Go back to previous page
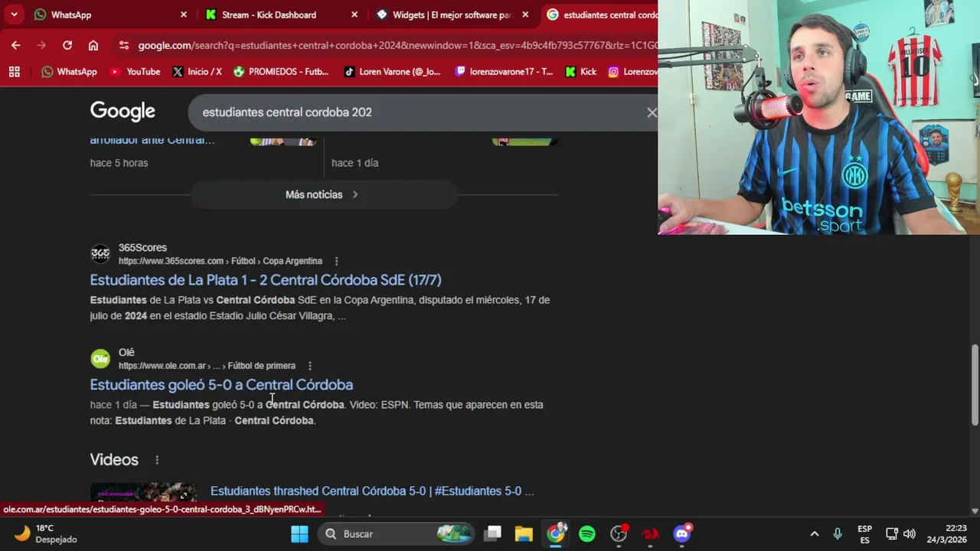 (16, 45)
